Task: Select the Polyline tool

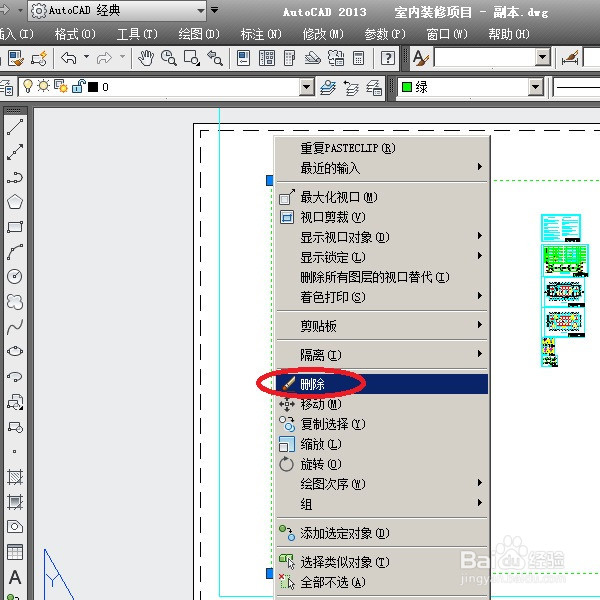Action: [15, 177]
